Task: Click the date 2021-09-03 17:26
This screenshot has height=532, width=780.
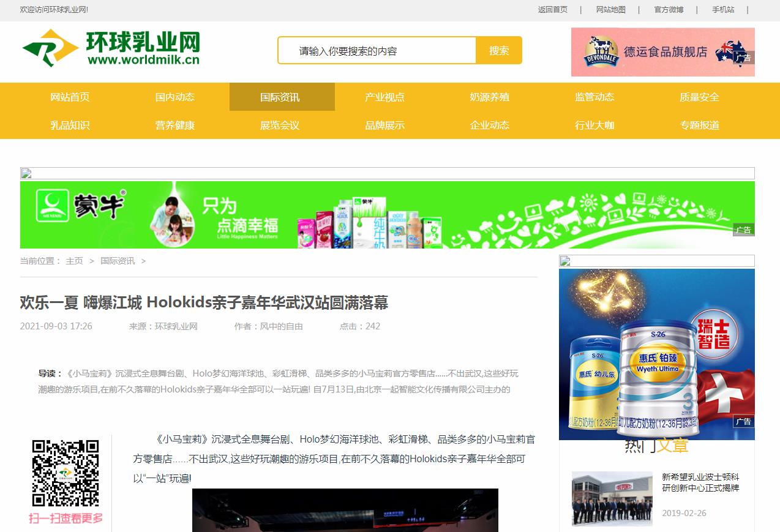Action: tap(56, 326)
